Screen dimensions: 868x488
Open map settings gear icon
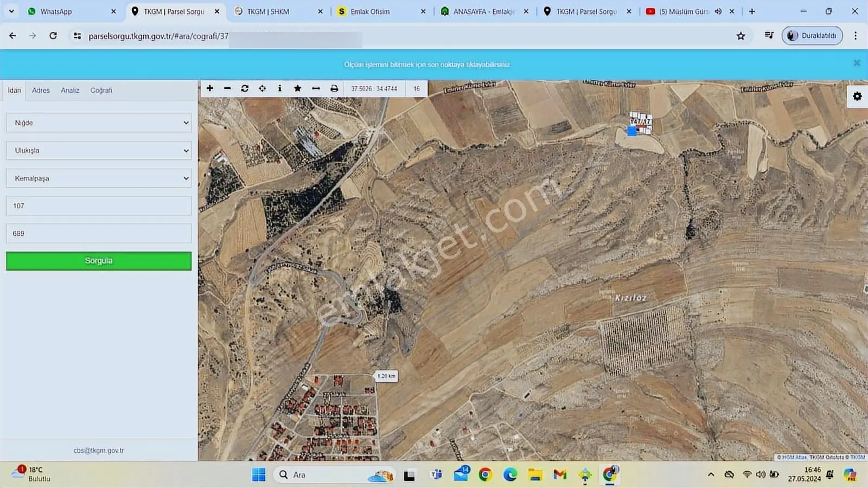pos(857,96)
